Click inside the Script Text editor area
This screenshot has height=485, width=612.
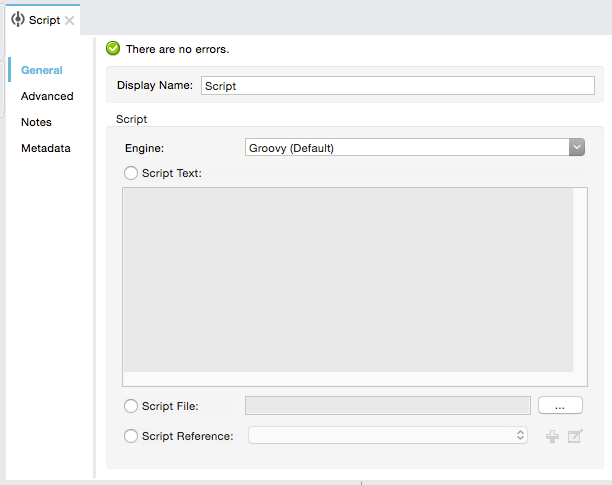coord(348,280)
